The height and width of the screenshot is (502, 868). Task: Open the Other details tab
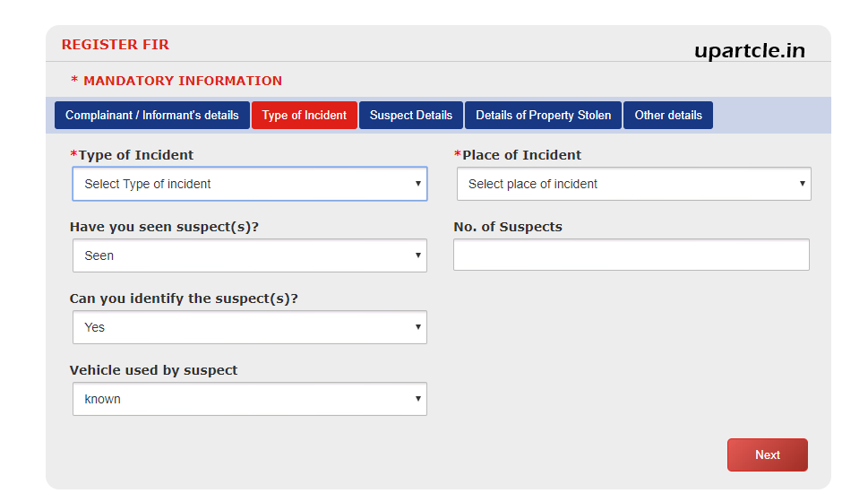coord(668,116)
